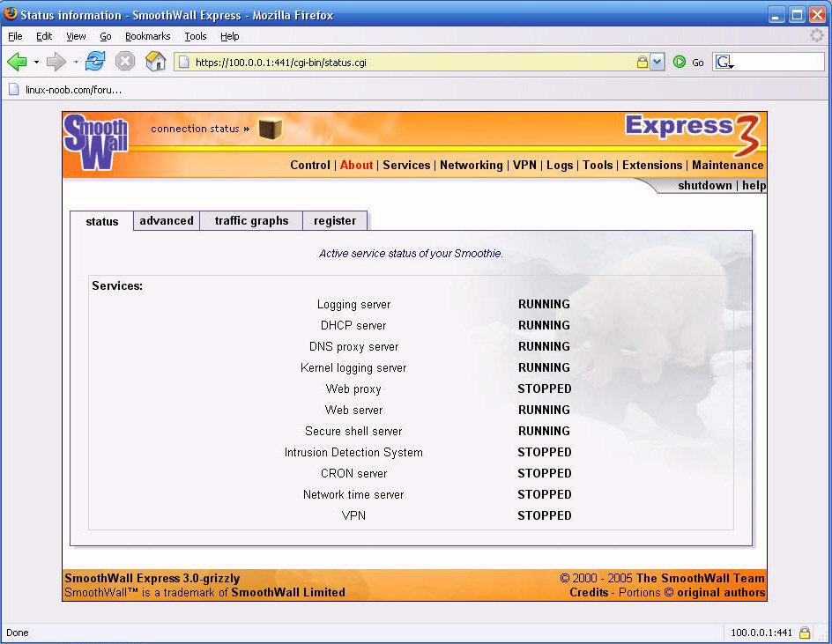The height and width of the screenshot is (644, 832).
Task: Open the View menu
Action: (76, 36)
